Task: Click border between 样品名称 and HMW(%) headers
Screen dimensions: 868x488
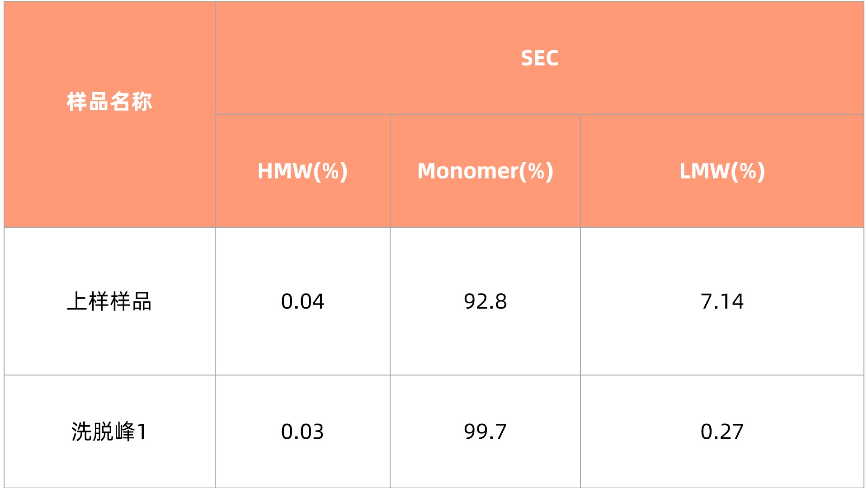Action: point(215,171)
